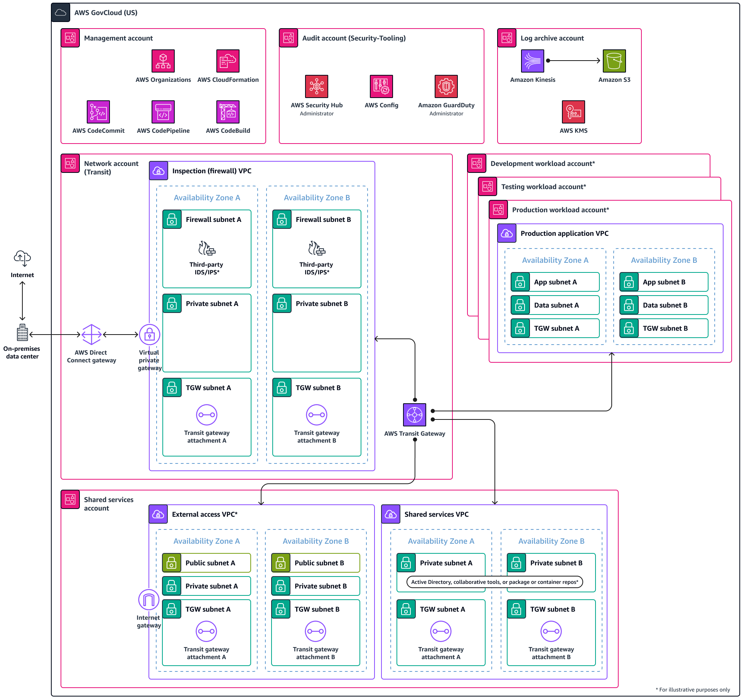
Task: Click 'Availability Zone B' in Production application VPC
Action: [664, 260]
